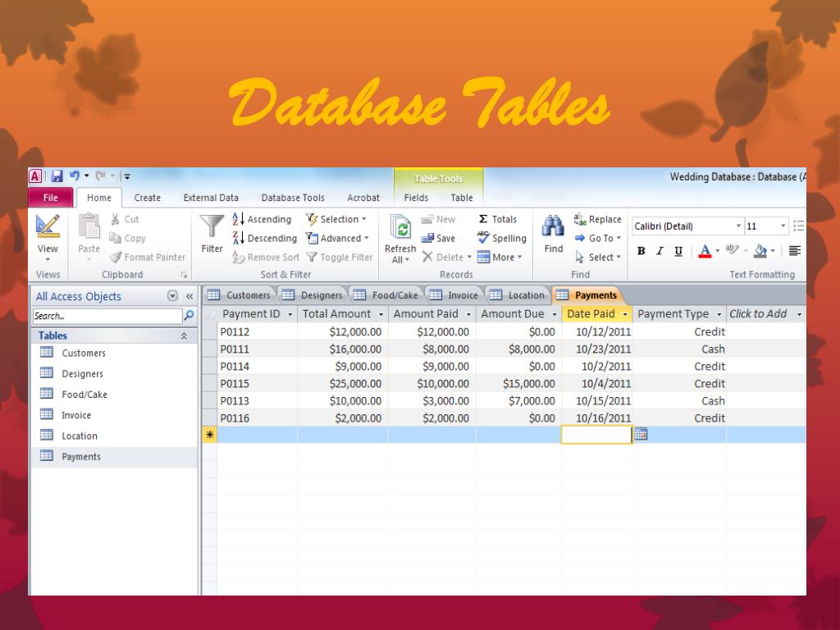Viewport: 840px width, 630px height.
Task: Toggle Underline text formatting
Action: 678,251
